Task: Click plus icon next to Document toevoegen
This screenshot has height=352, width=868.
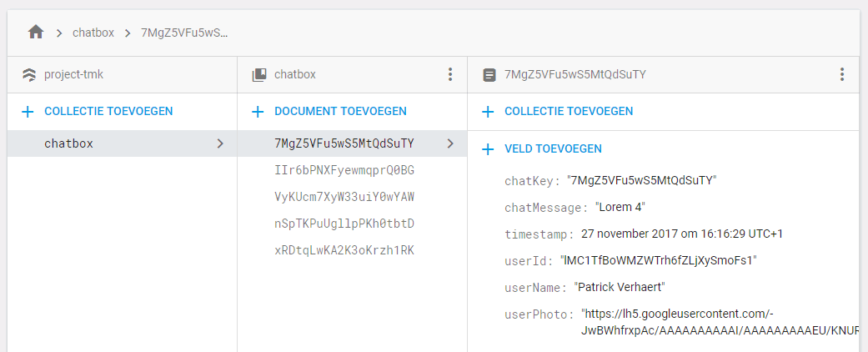Action: (x=258, y=112)
